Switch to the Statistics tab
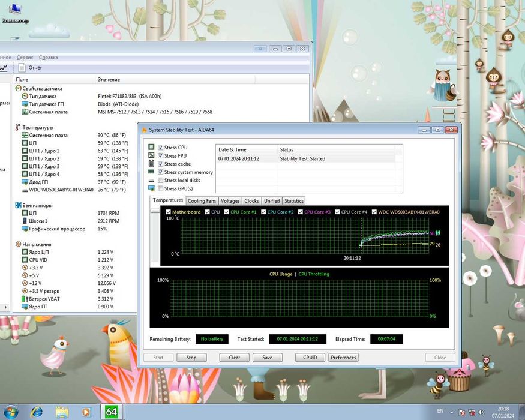Viewport: 525px width, 420px height. (x=294, y=201)
